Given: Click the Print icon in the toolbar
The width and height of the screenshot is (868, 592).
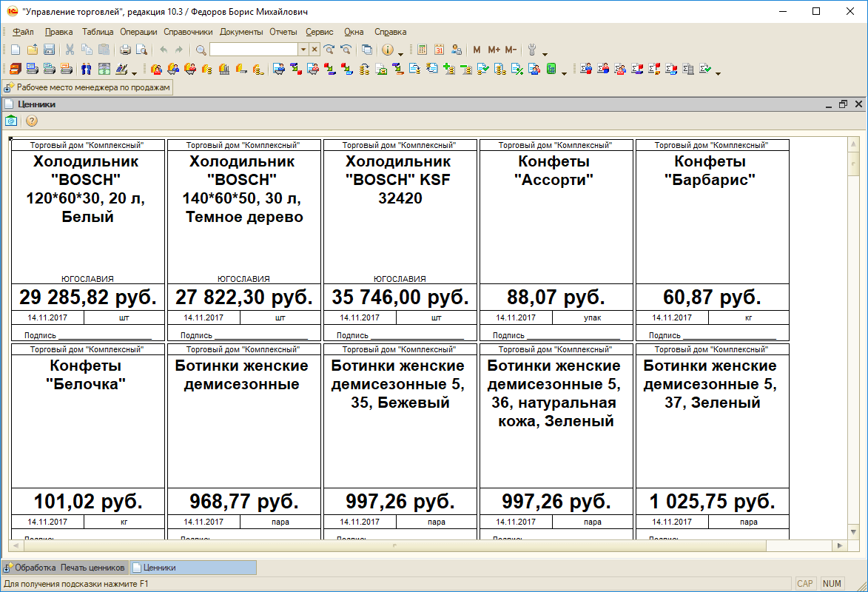Looking at the screenshot, I should [x=125, y=50].
